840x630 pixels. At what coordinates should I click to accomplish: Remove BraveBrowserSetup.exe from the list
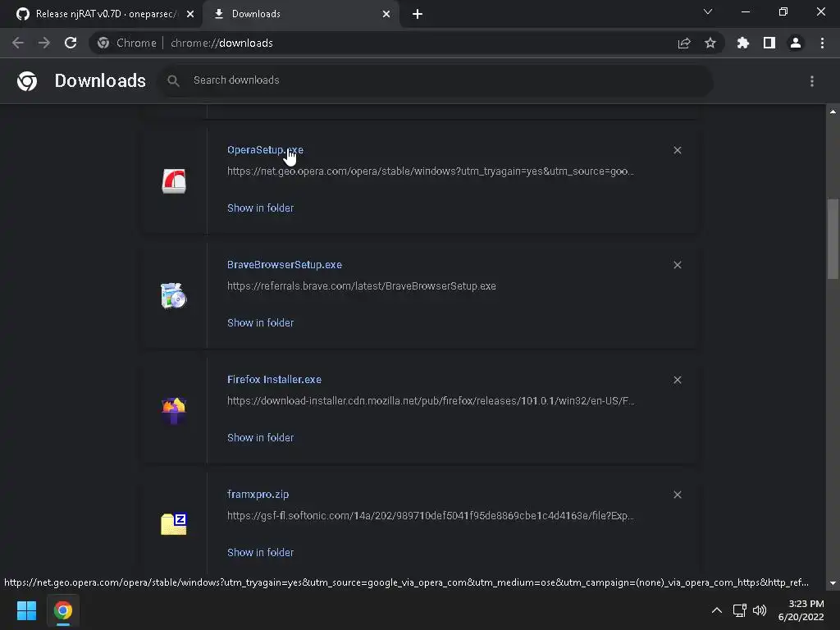(x=678, y=265)
